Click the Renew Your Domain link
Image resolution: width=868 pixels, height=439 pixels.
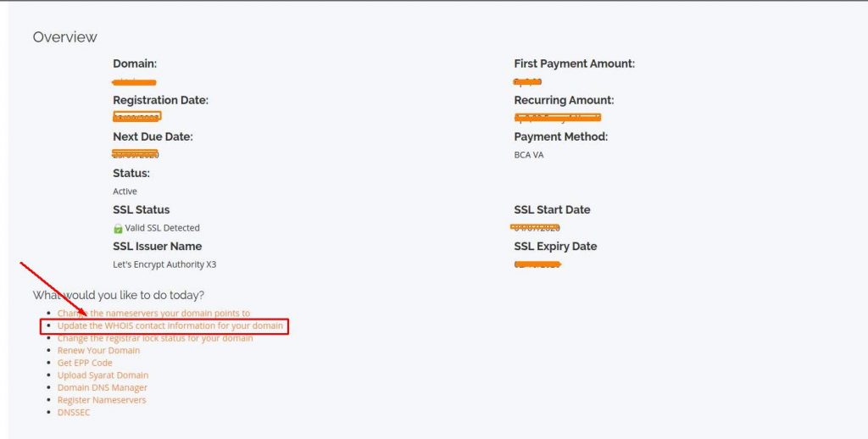pyautogui.click(x=98, y=351)
